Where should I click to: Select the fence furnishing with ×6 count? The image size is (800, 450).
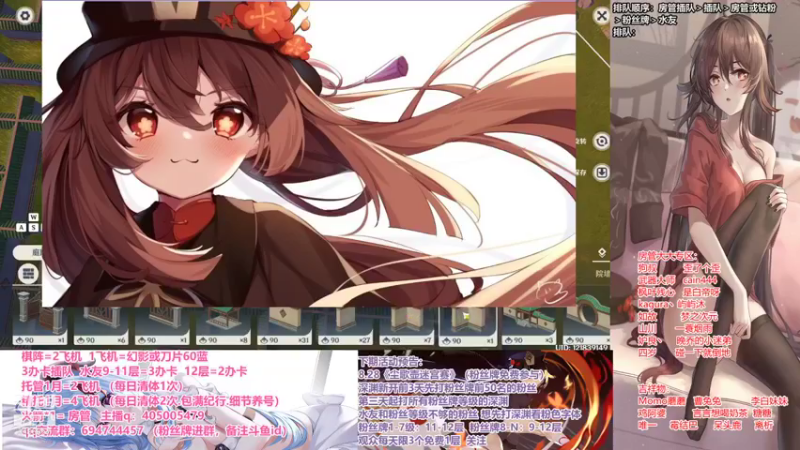pos(101,327)
